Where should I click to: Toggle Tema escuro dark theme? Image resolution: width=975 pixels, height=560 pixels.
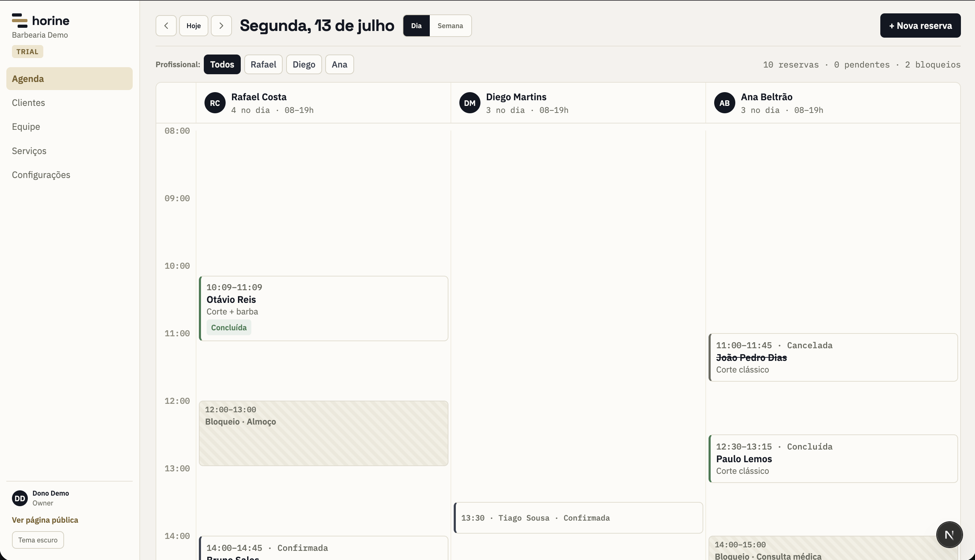(x=38, y=540)
